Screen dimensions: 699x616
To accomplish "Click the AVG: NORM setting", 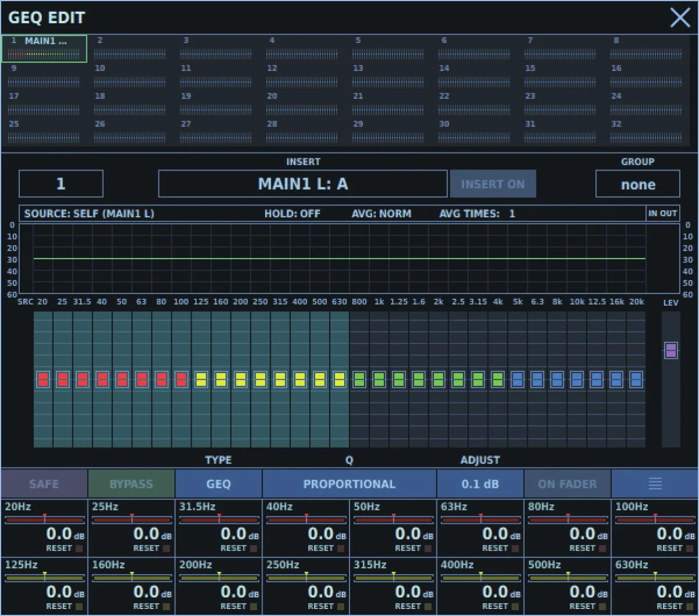I will [x=382, y=214].
